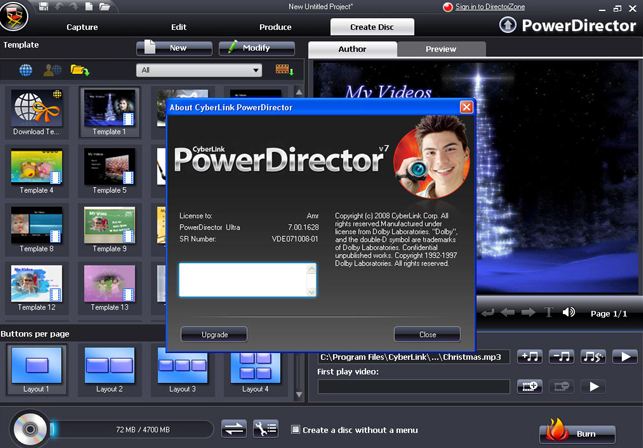Click the Burn button
This screenshot has height=448, width=643.
click(x=577, y=434)
